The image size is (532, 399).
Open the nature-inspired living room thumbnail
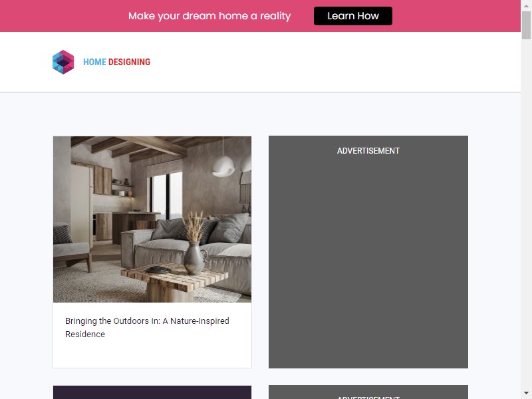pos(152,219)
